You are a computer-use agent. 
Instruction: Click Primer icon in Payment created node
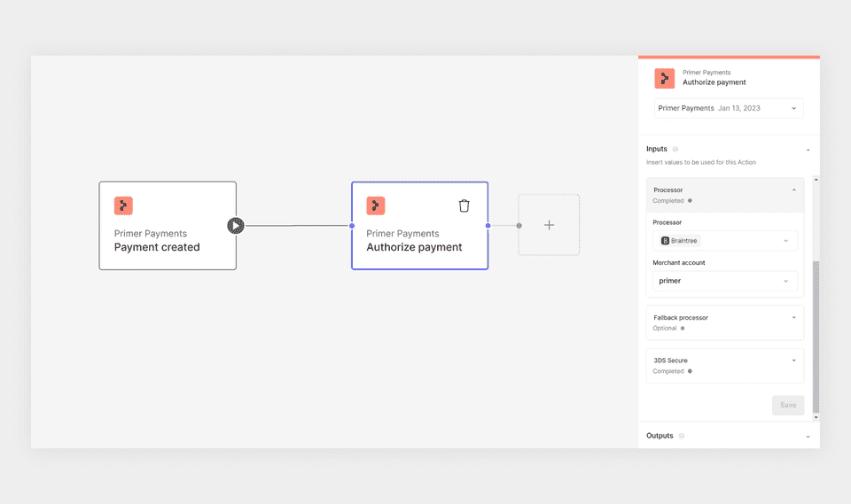pos(123,206)
